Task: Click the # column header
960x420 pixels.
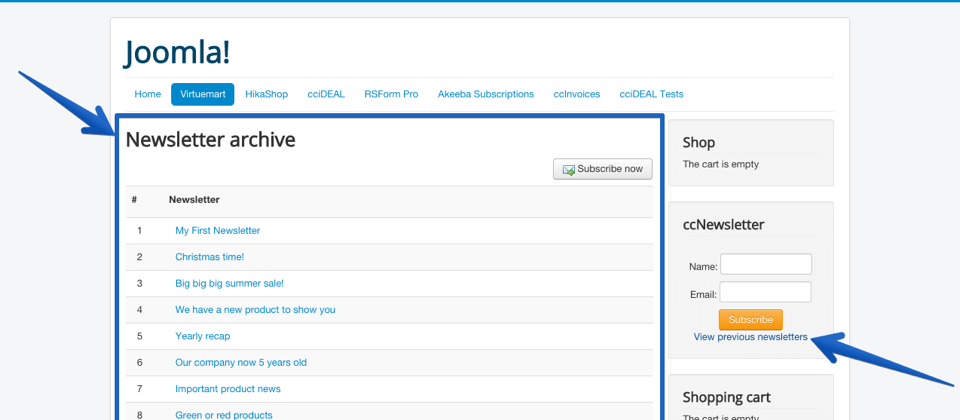Action: pos(134,200)
